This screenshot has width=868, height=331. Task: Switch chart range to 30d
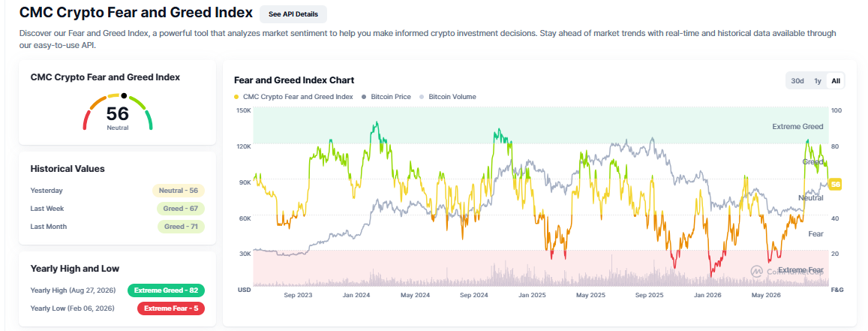(797, 81)
